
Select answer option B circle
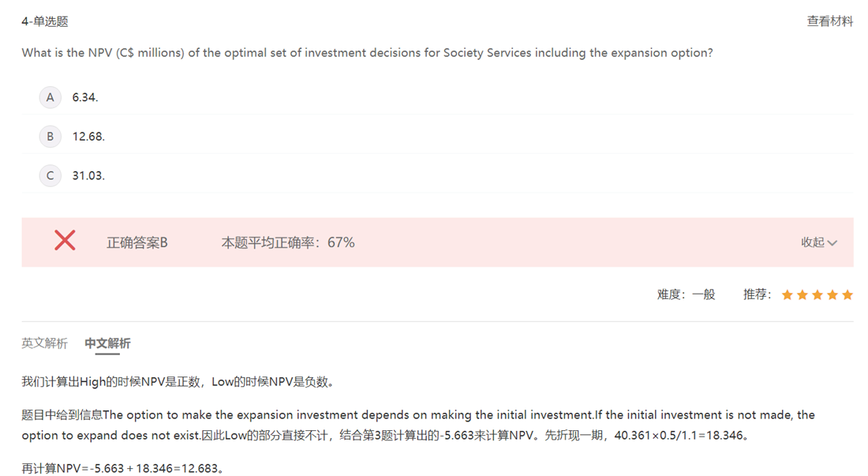tap(50, 137)
